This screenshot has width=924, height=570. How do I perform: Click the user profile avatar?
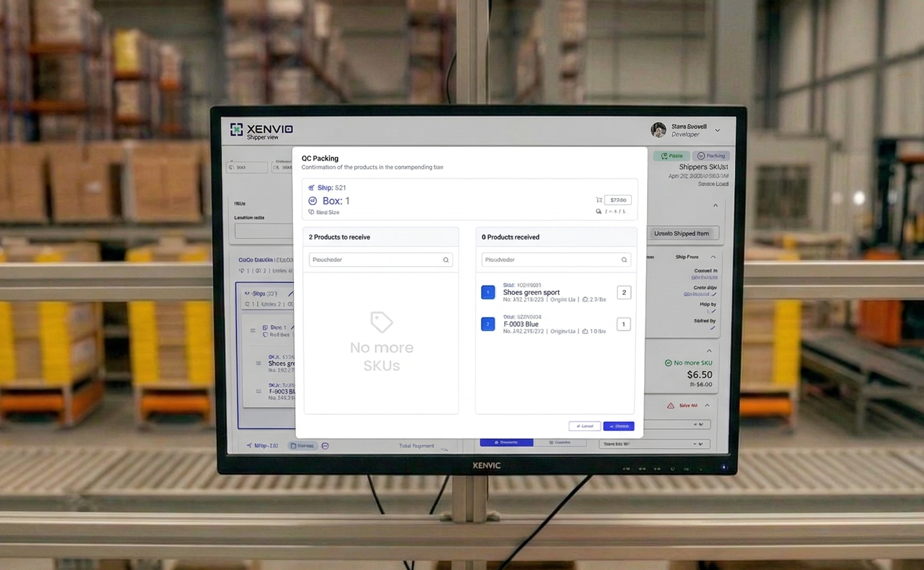tap(658, 130)
